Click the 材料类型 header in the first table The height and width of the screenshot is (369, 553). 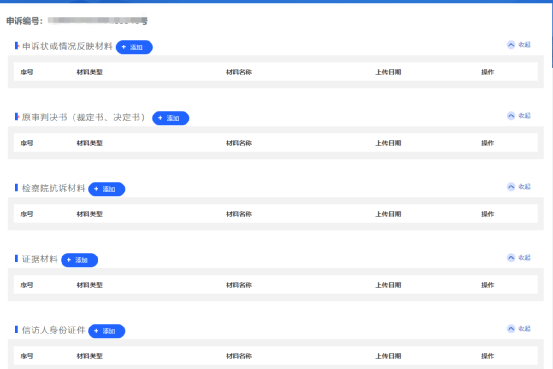[90, 72]
